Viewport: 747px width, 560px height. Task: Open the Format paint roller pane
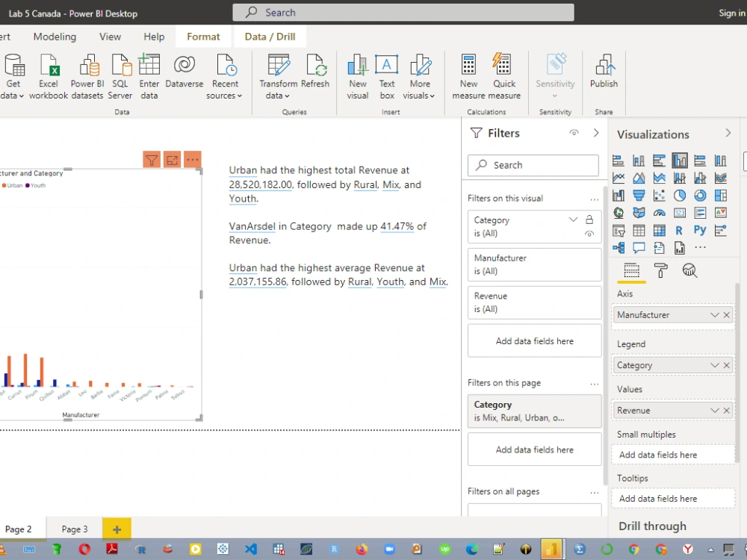[x=661, y=270]
